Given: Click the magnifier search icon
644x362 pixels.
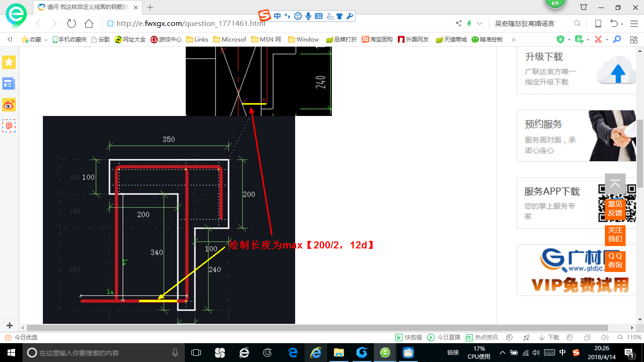Looking at the screenshot, I should [577, 24].
